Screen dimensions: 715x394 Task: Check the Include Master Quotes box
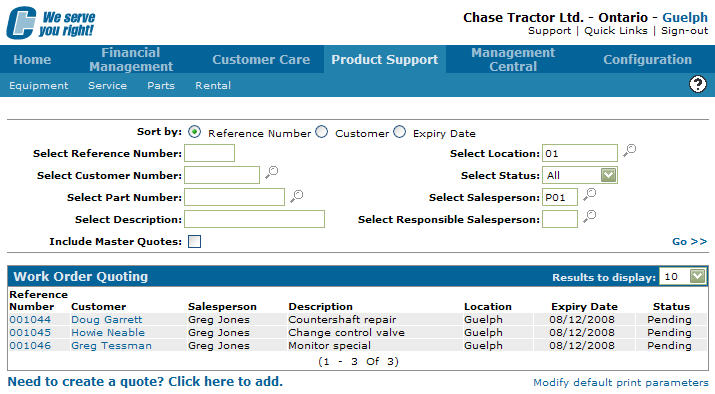pyautogui.click(x=195, y=241)
